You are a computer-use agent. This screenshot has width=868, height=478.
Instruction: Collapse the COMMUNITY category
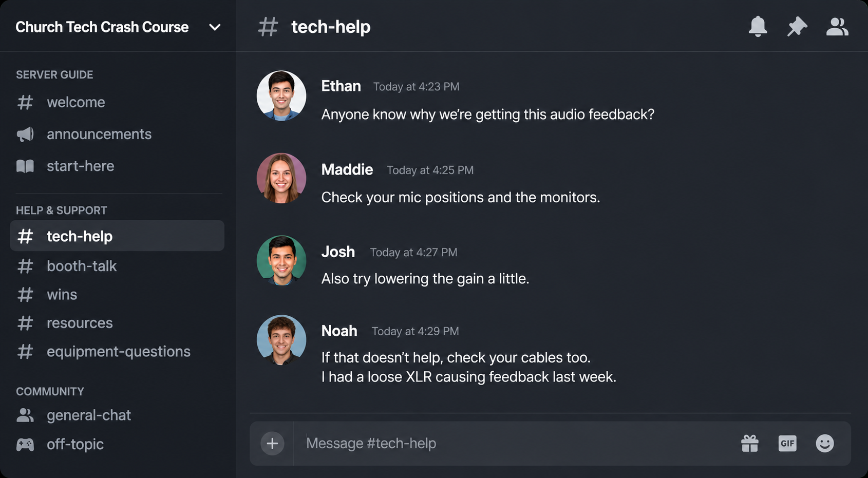point(50,391)
